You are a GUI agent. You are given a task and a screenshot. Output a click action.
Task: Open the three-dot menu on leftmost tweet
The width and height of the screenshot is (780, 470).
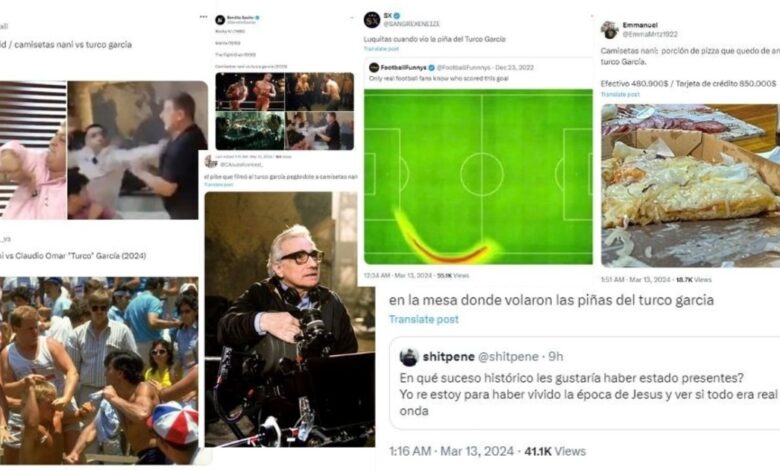click(203, 16)
